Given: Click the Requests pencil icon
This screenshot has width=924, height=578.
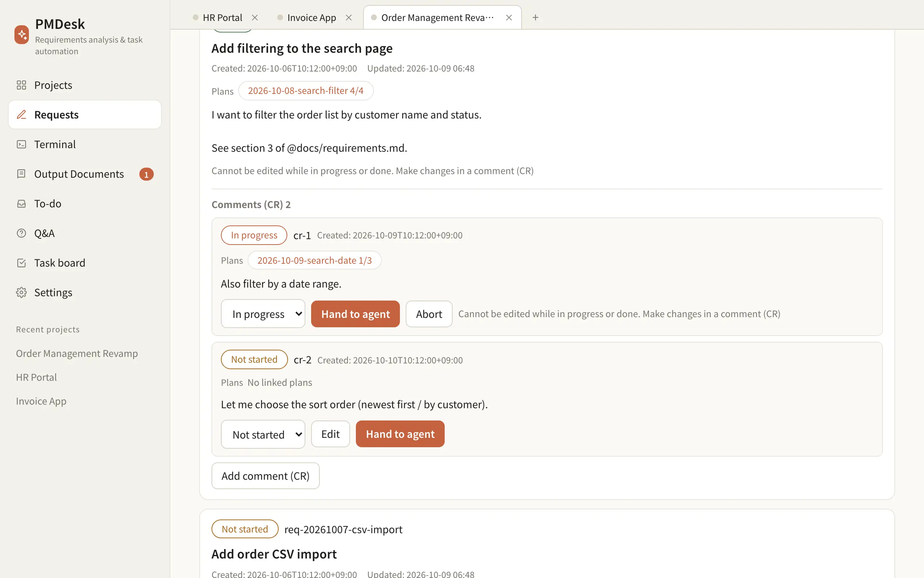Looking at the screenshot, I should point(21,115).
